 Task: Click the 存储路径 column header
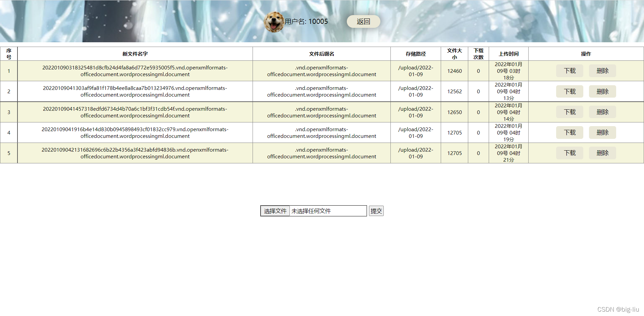tap(416, 54)
